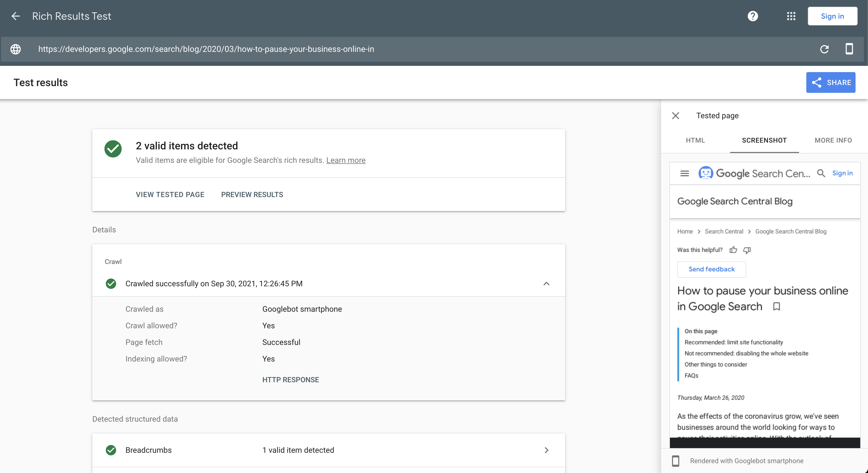Click the Screenshot tab
The width and height of the screenshot is (868, 473).
coord(764,140)
